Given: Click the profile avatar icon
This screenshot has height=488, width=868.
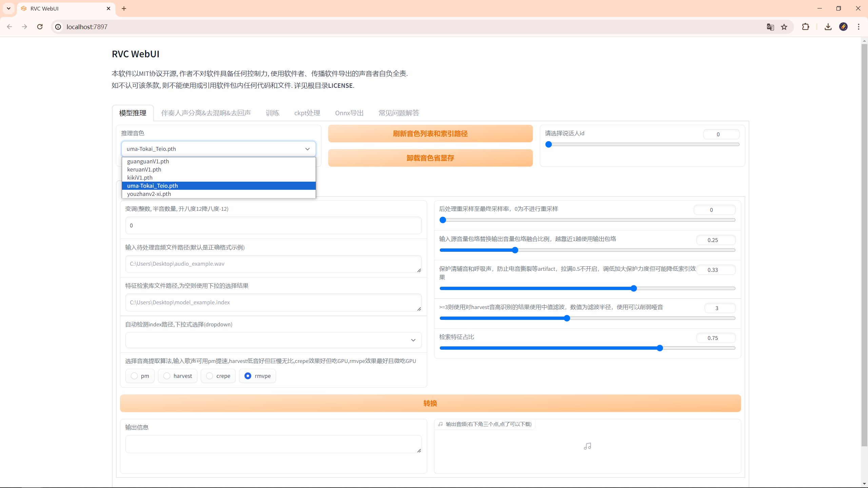Looking at the screenshot, I should point(843,27).
